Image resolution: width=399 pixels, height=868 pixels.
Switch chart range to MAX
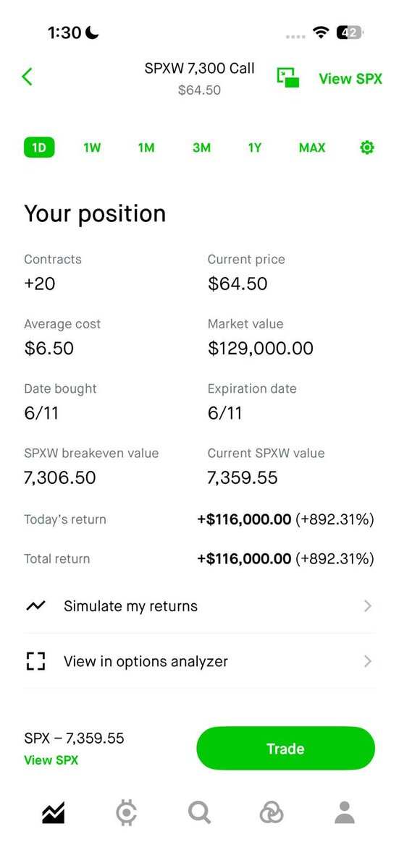312,148
